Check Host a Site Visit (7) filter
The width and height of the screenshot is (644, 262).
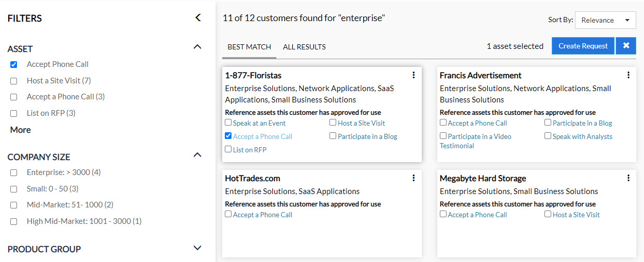[x=14, y=81]
